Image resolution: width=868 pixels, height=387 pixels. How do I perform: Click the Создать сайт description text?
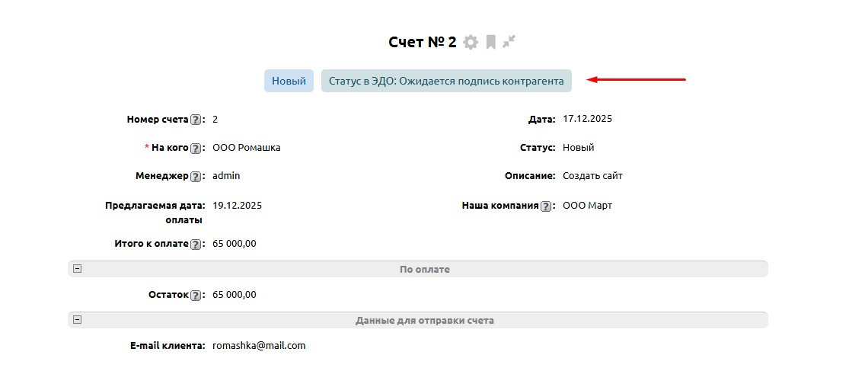coord(592,176)
